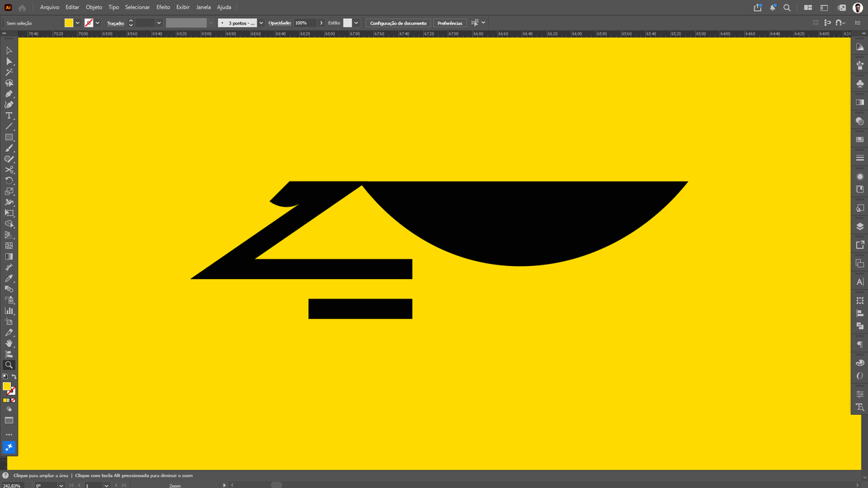Open the Export Assets panel icon
This screenshot has width=868, height=488.
[859, 245]
